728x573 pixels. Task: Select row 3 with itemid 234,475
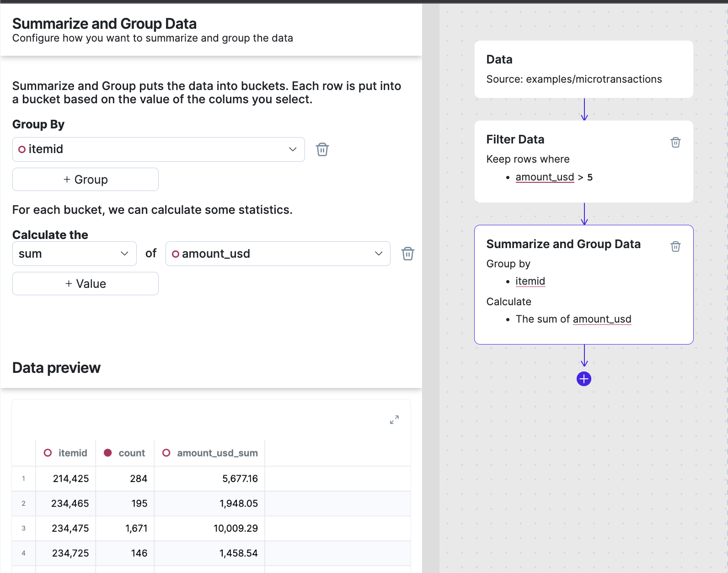tap(70, 528)
